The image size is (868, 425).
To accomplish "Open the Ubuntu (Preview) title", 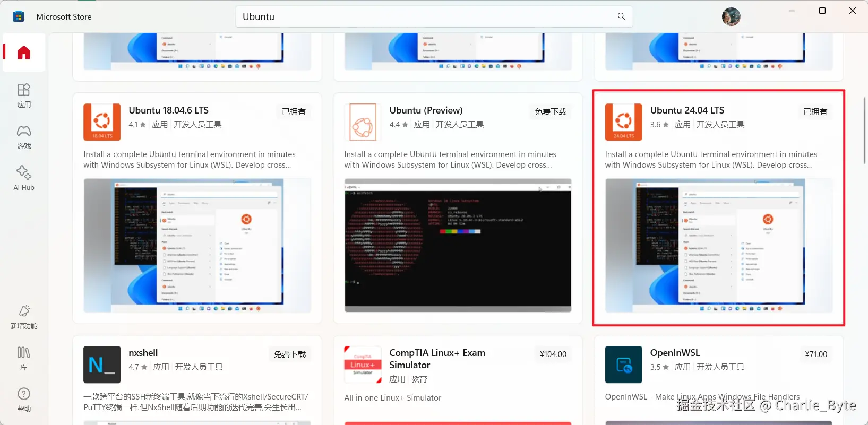I will click(426, 110).
